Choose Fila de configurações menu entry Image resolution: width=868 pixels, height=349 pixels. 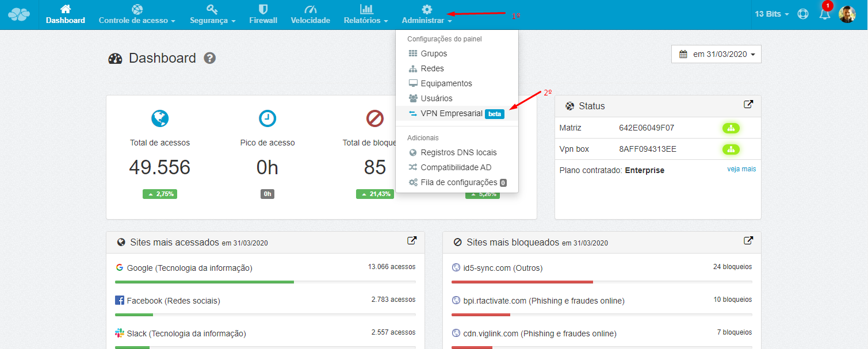pyautogui.click(x=457, y=182)
